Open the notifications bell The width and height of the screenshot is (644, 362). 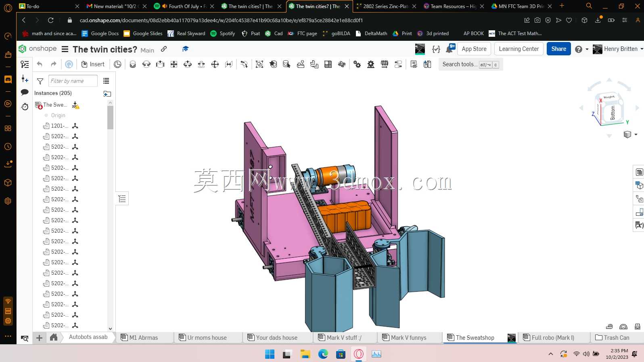(450, 49)
